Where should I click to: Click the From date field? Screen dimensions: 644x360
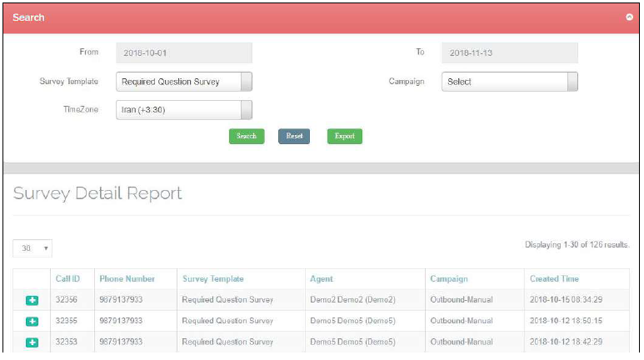pyautogui.click(x=183, y=52)
